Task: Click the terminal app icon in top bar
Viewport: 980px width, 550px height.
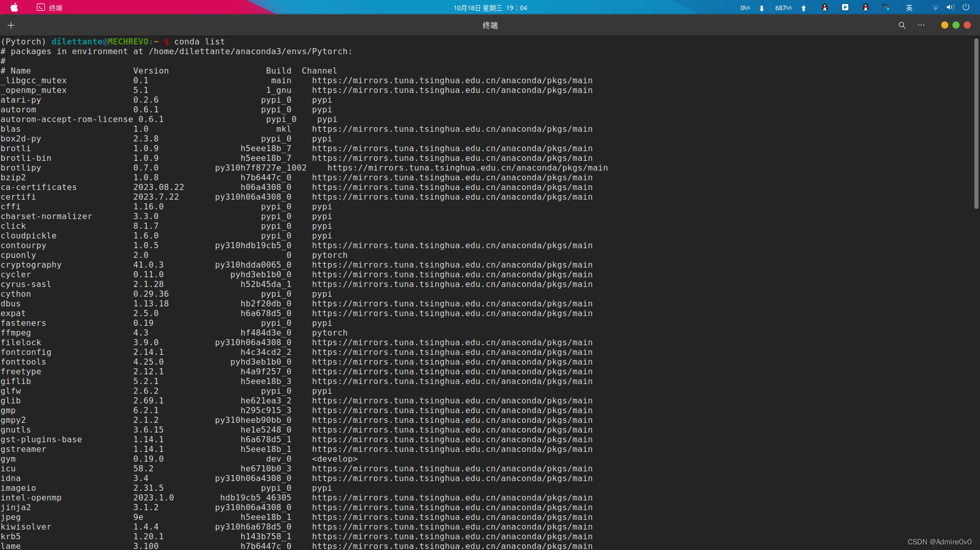Action: [x=41, y=8]
